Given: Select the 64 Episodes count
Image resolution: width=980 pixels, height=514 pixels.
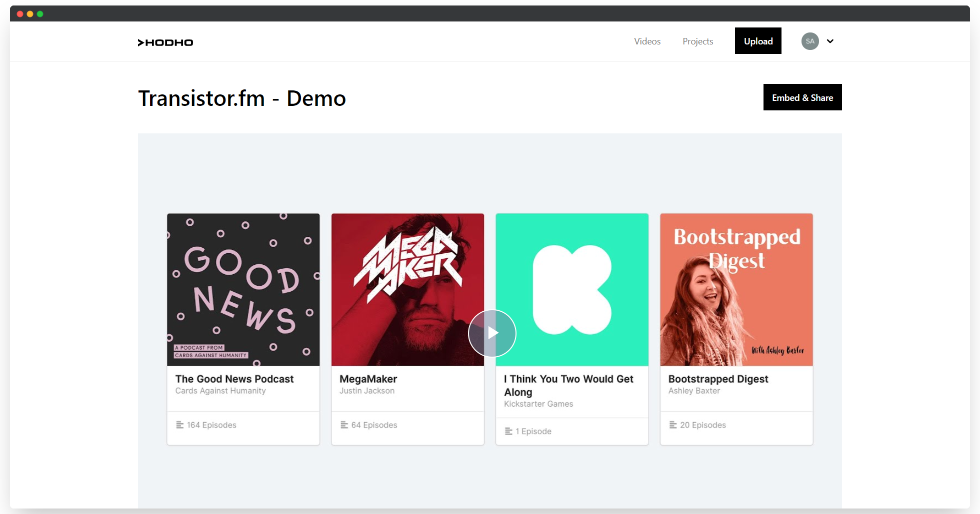Looking at the screenshot, I should 374,425.
